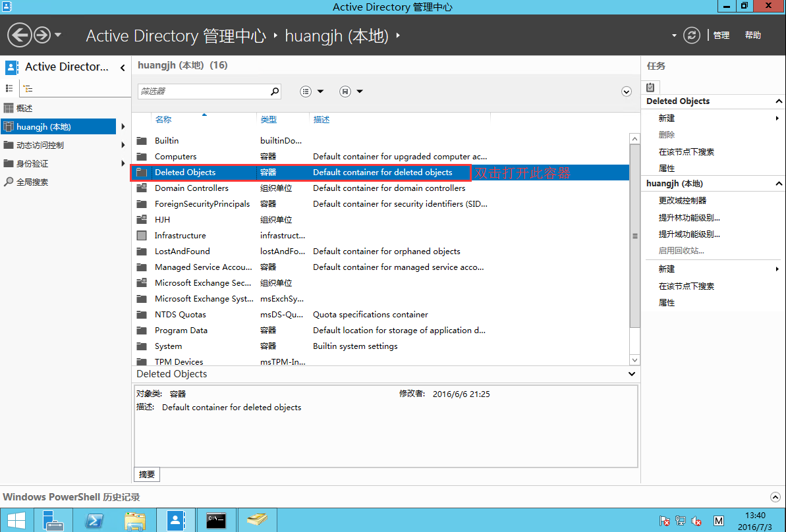The width and height of the screenshot is (786, 532).
Task: Select the Managed Service Accounts folder icon
Action: click(x=142, y=267)
